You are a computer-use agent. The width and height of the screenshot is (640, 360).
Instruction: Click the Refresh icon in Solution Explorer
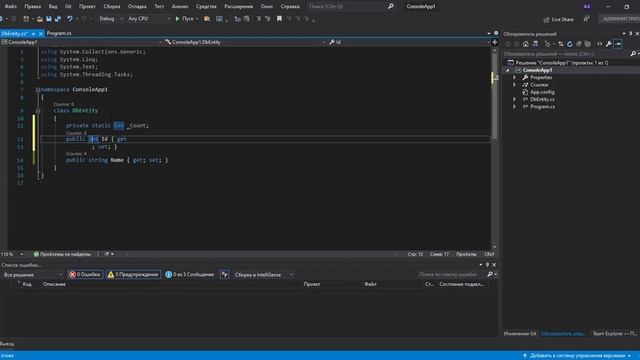[570, 44]
